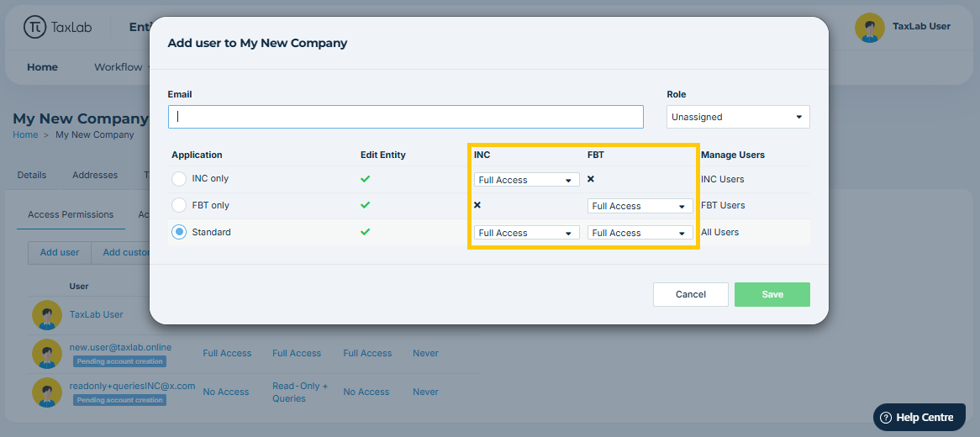Click Read-Only + Queries permission text
This screenshot has height=437, width=980.
coord(300,392)
